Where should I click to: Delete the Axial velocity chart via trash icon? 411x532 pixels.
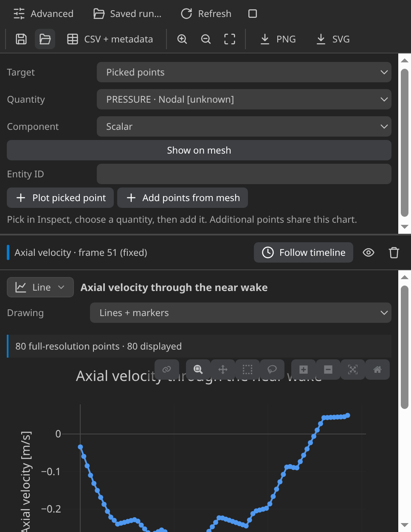click(394, 252)
